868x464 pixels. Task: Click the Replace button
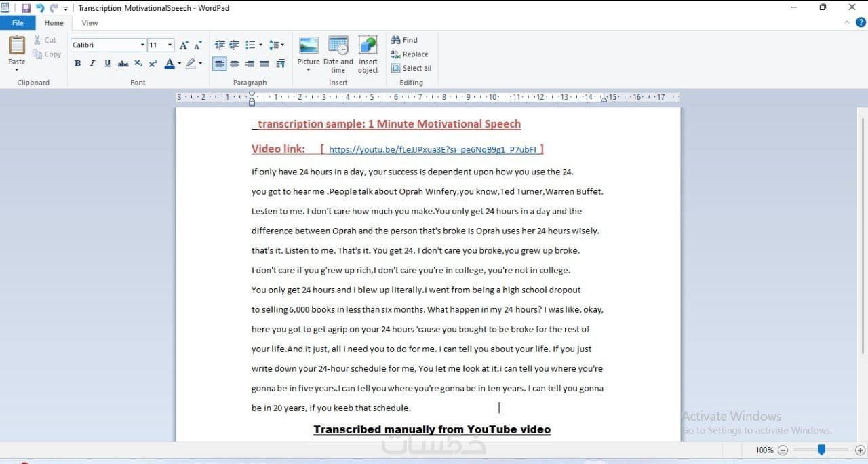pos(410,54)
